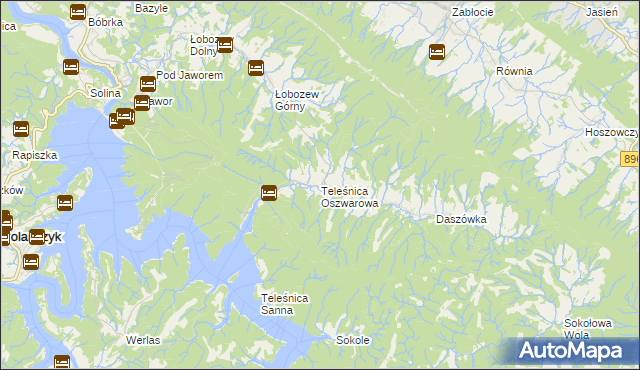640x370 pixels.
Task: Open the hotel icon south of Werlas
Action: (62, 361)
